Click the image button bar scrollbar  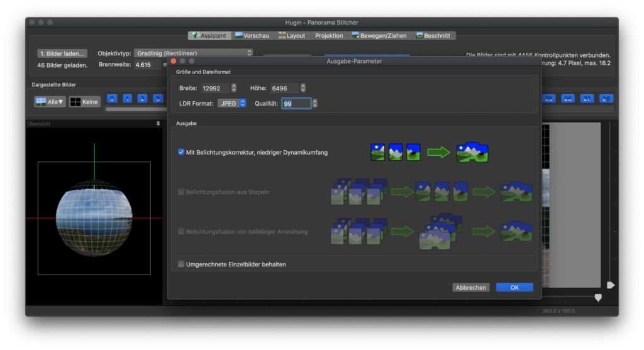point(136,109)
